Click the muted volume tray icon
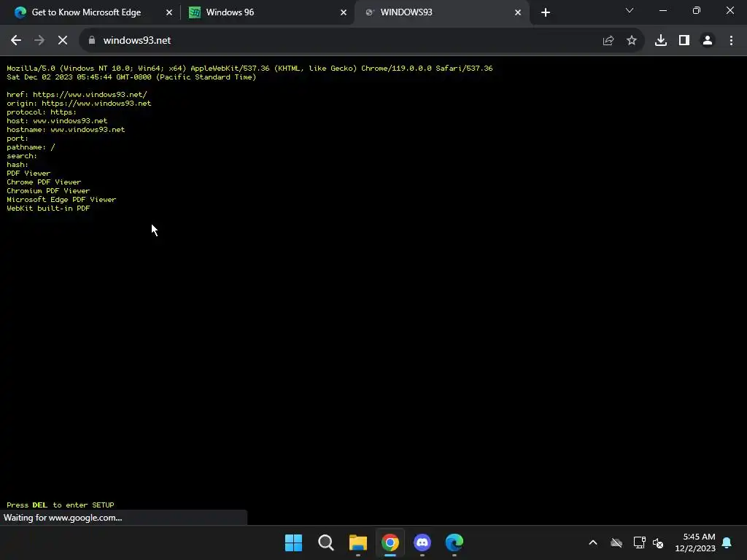The width and height of the screenshot is (747, 560). tap(659, 542)
